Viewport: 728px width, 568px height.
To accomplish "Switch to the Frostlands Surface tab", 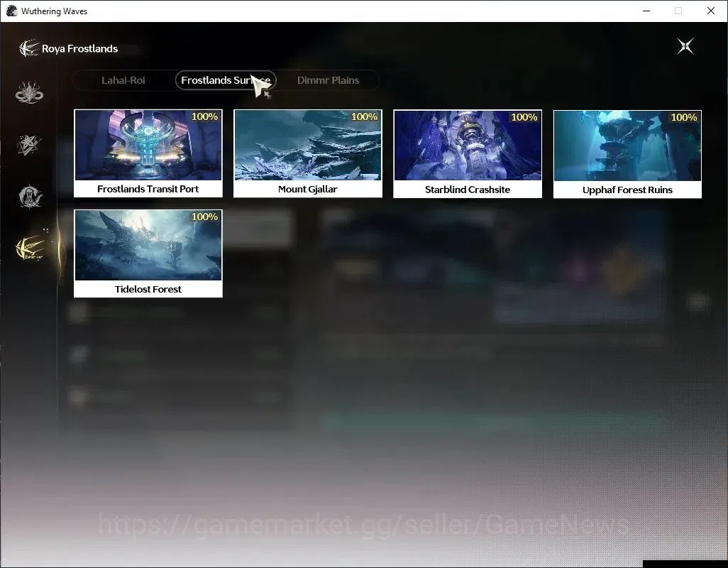I will [226, 80].
